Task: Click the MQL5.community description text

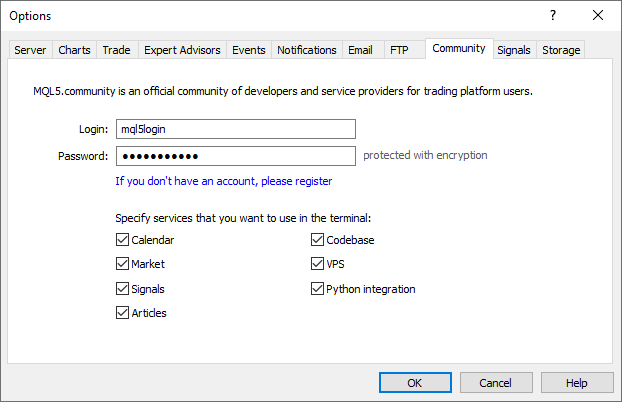Action: 283,91
